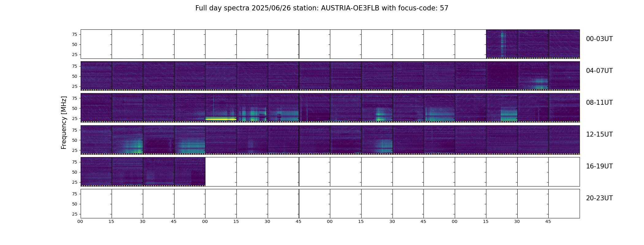Viewport: 644px width, 245px height.
Task: Click the 20-23UT row label
Action: tap(599, 198)
